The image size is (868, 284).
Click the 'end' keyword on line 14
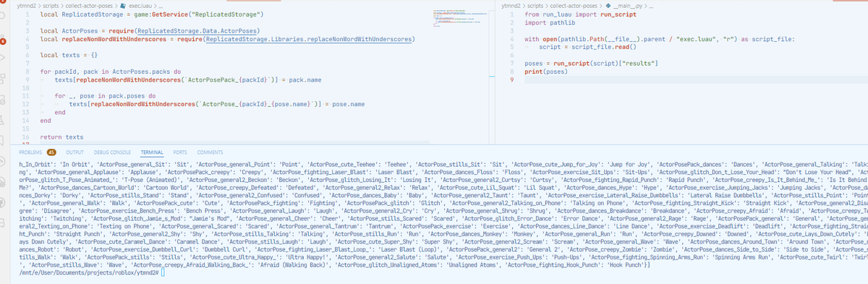[x=46, y=120]
